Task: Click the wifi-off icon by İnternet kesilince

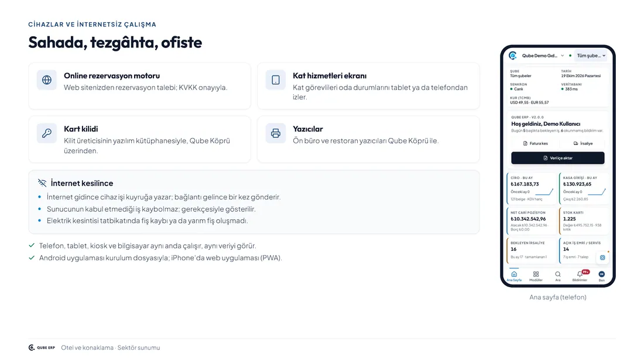Action: (x=42, y=182)
